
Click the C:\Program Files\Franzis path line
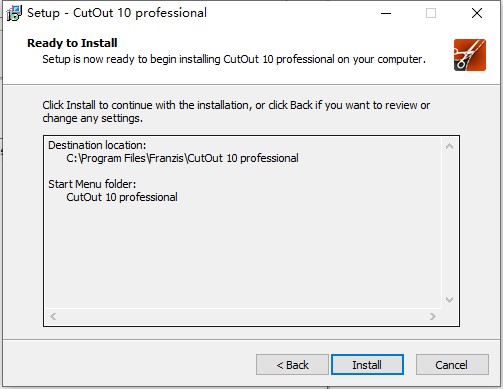182,158
